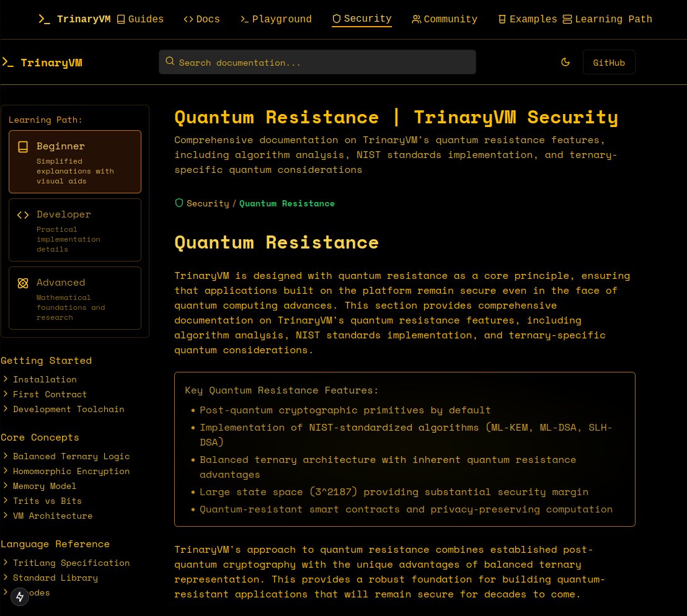Expand the First Contract chevron
Image resolution: width=687 pixels, height=616 pixels.
pyautogui.click(x=5, y=394)
